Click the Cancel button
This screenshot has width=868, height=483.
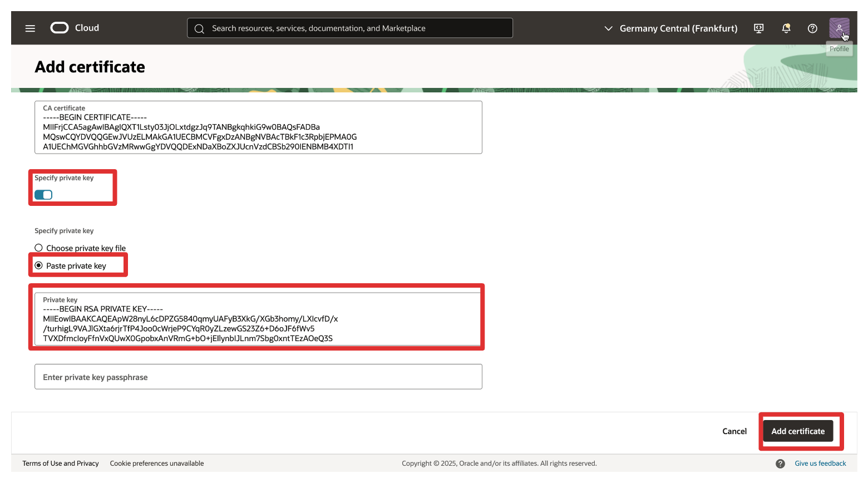734,431
